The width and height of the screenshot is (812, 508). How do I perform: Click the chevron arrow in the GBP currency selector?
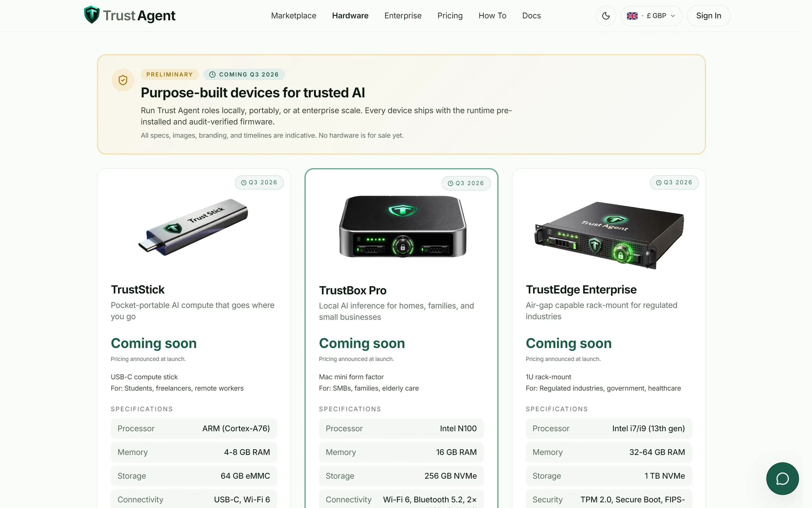[x=673, y=16]
